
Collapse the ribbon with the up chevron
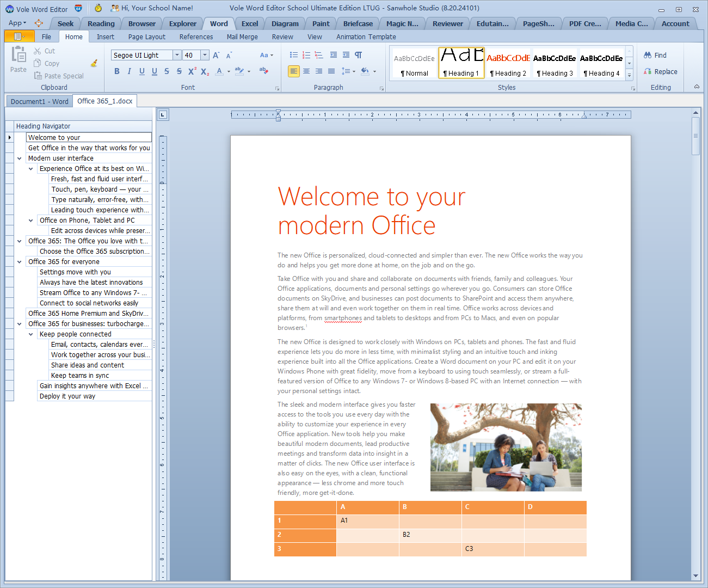(697, 87)
